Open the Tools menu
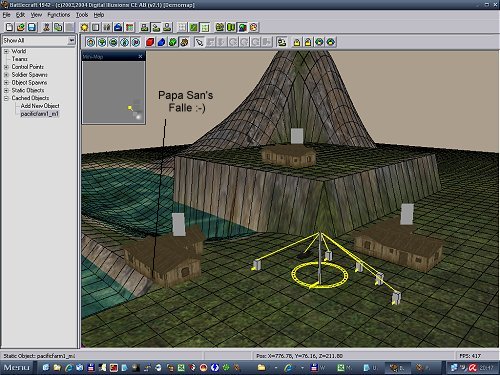 point(82,15)
